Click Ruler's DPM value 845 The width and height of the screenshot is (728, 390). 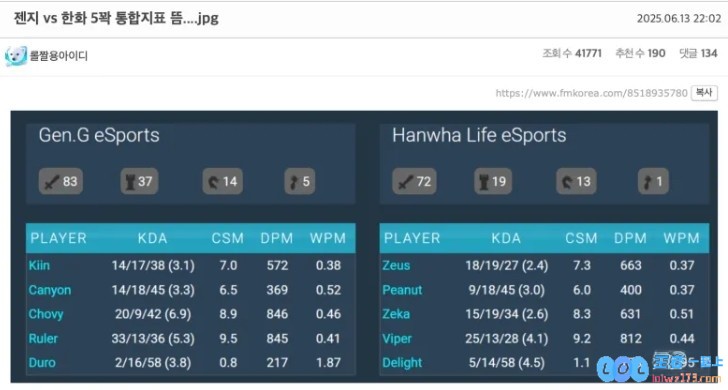(x=277, y=338)
